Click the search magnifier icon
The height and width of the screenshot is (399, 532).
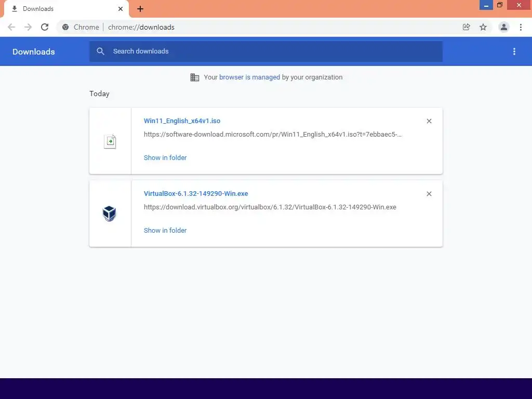[x=100, y=51]
